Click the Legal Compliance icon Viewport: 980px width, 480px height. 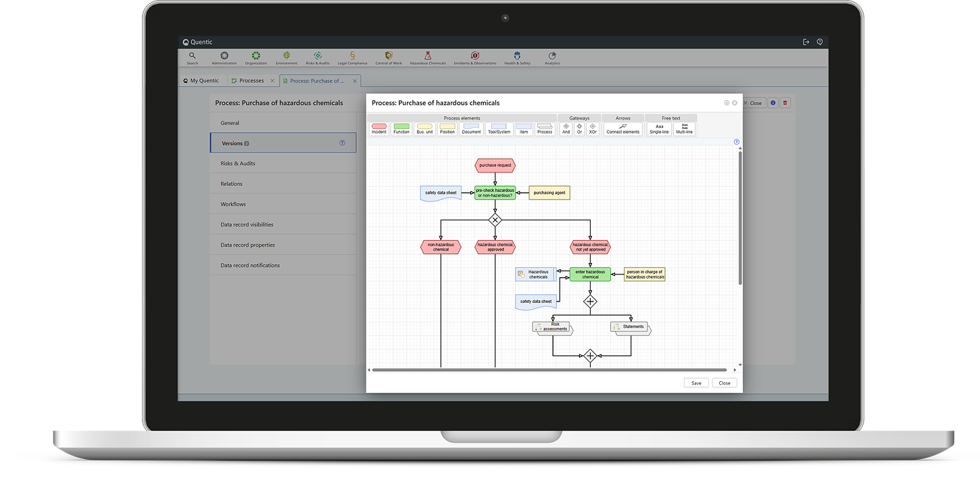pyautogui.click(x=352, y=57)
